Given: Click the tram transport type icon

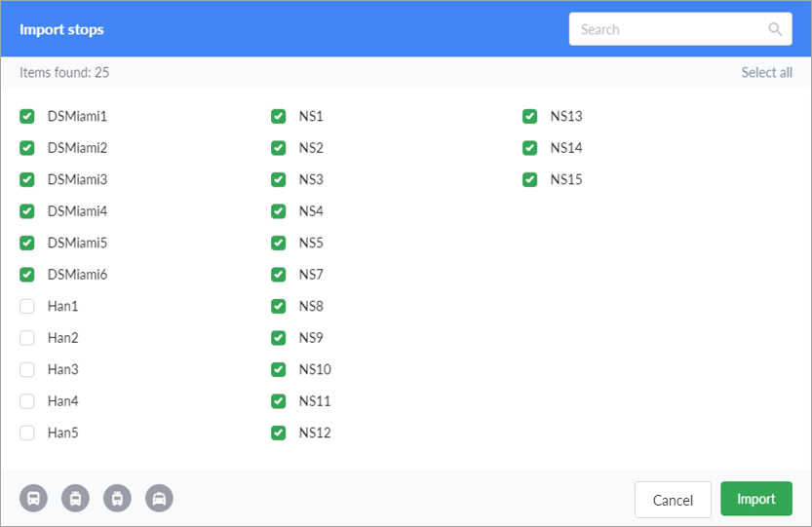Looking at the screenshot, I should pos(117,499).
